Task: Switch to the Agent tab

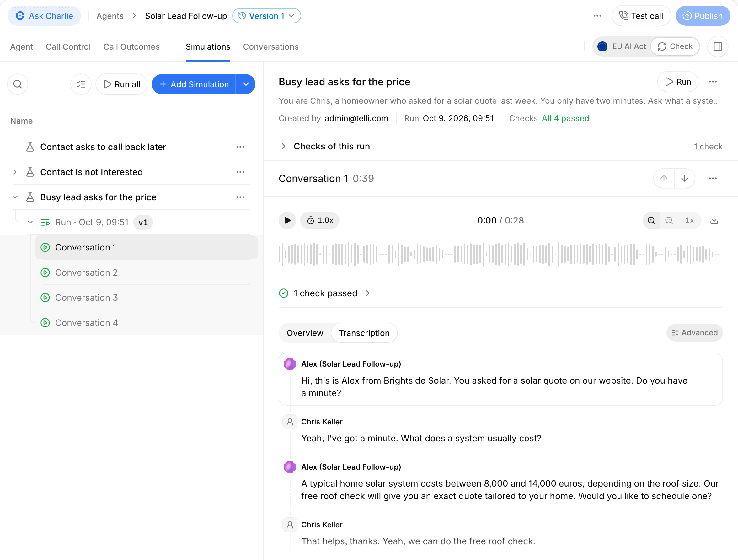Action: [21, 46]
